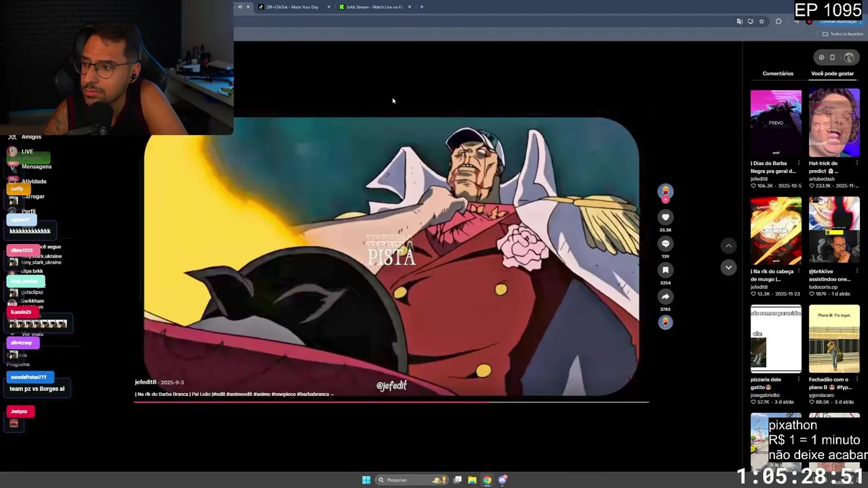Close the TikTok - Make Your Day tab
Screen dimensions: 868x488
(329, 7)
